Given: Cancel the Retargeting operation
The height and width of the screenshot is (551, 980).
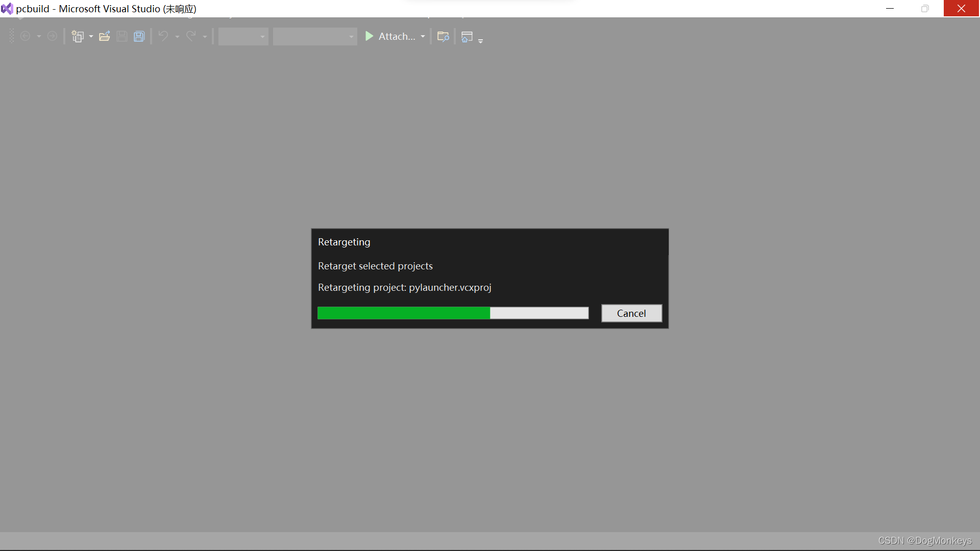Looking at the screenshot, I should pos(631,313).
